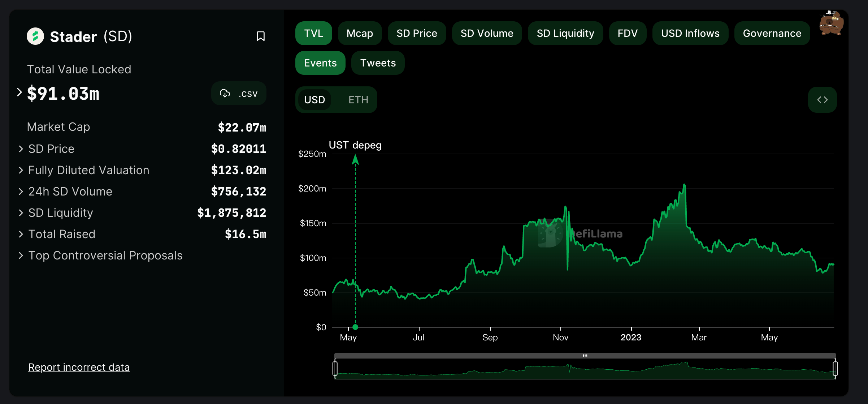Viewport: 868px width, 404px height.
Task: Expand the Total Value Locked breakdown chevron
Action: pyautogui.click(x=19, y=93)
